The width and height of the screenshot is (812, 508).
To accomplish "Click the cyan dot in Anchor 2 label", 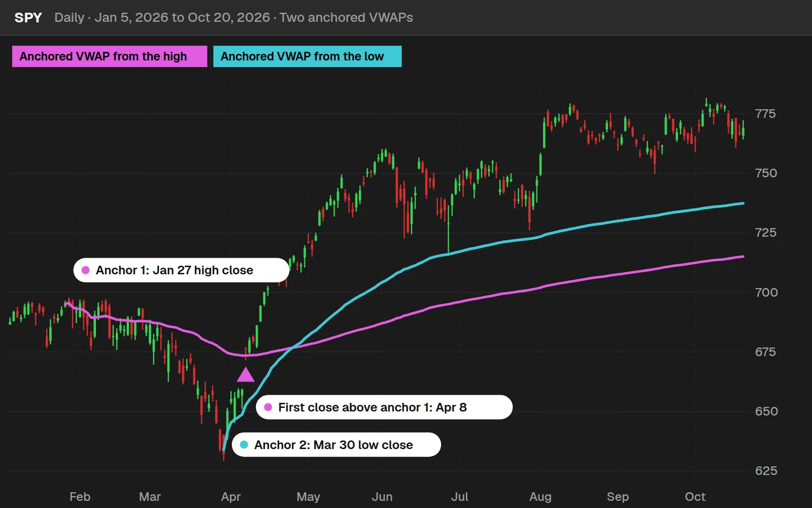I will point(244,445).
